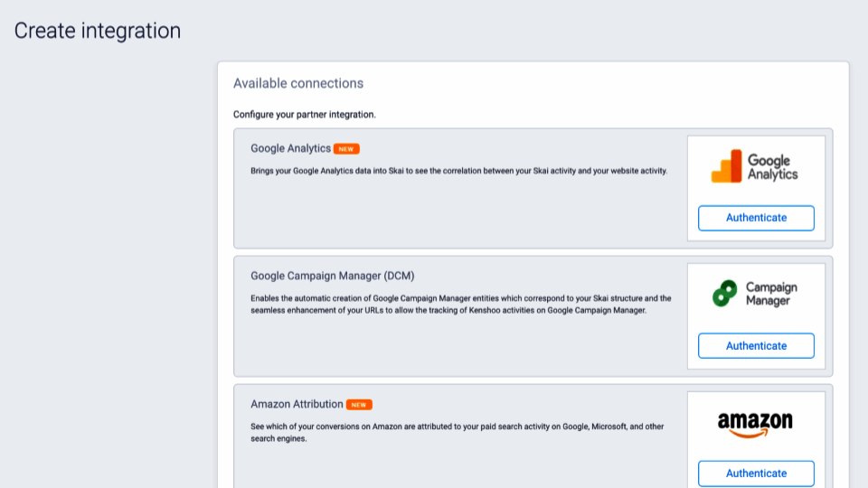Select the Google Analytics card title
The image size is (868, 488).
click(x=290, y=148)
